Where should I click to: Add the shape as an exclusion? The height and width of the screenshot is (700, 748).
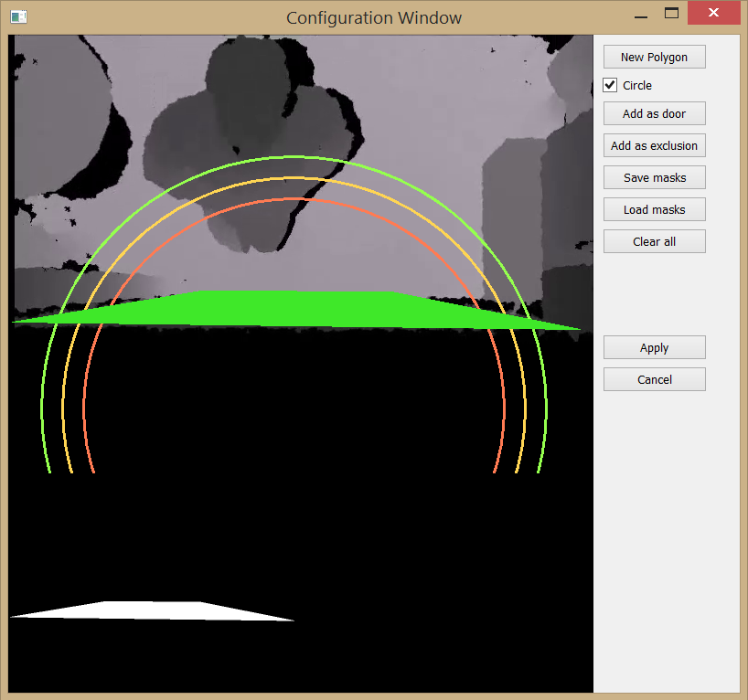point(654,145)
